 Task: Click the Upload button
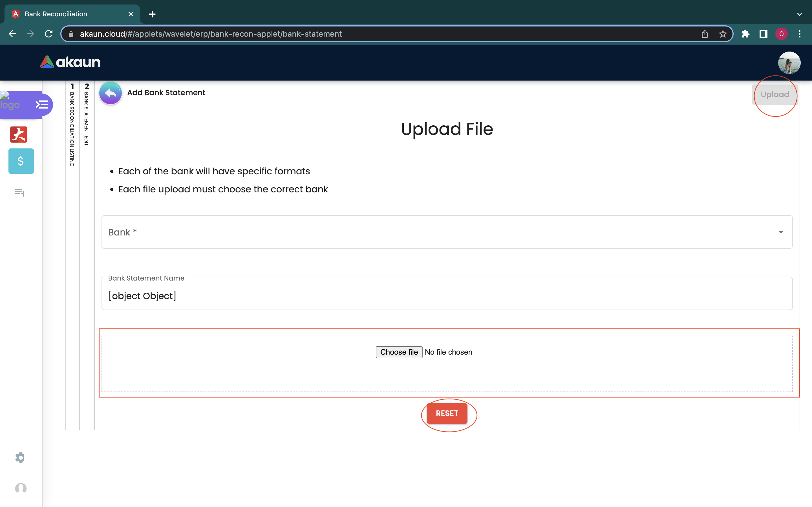point(775,95)
